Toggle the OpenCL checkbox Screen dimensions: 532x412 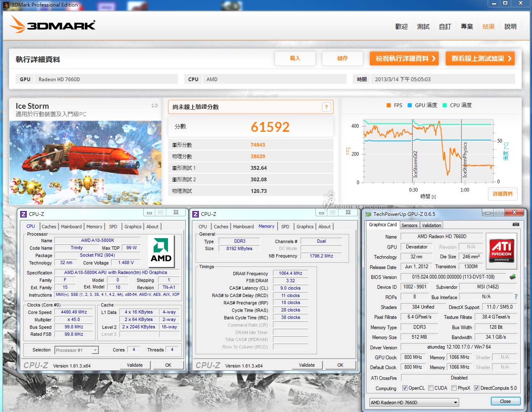(x=405, y=388)
